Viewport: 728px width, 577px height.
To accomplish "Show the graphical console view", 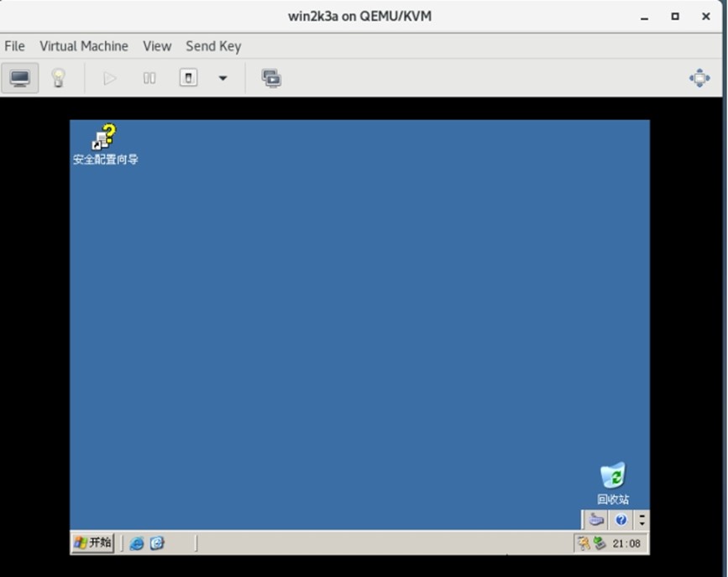I will point(19,78).
